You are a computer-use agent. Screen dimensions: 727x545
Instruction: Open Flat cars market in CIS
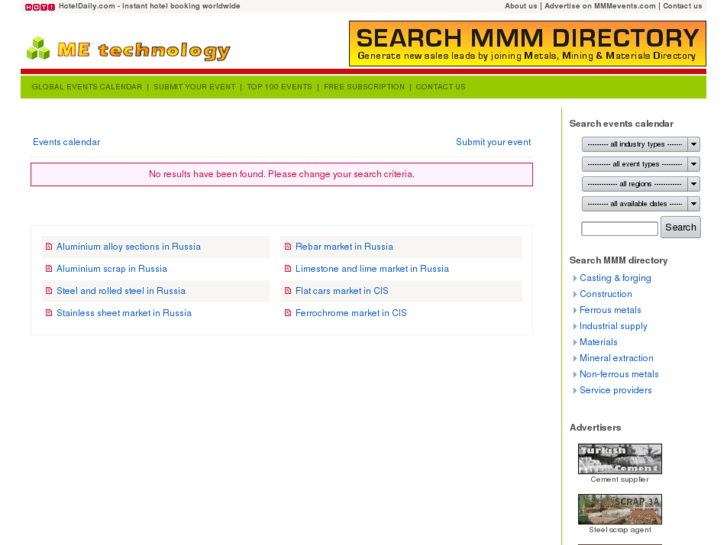pyautogui.click(x=342, y=291)
